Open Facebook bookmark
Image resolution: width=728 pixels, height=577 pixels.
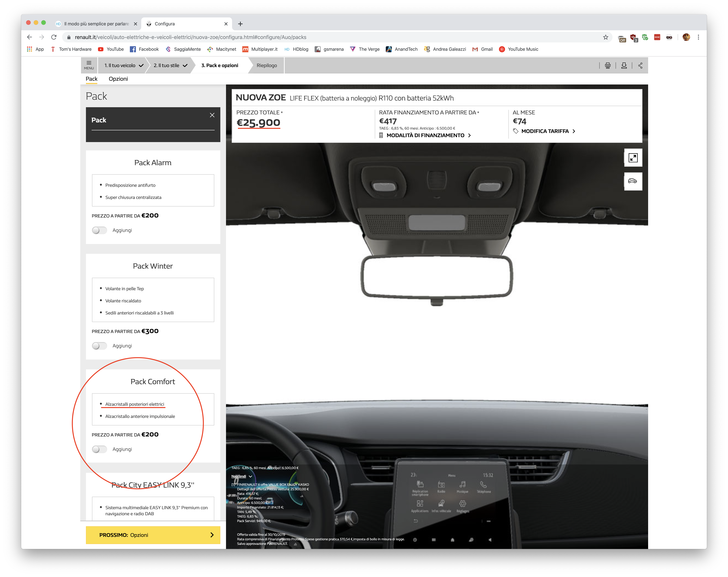[144, 49]
